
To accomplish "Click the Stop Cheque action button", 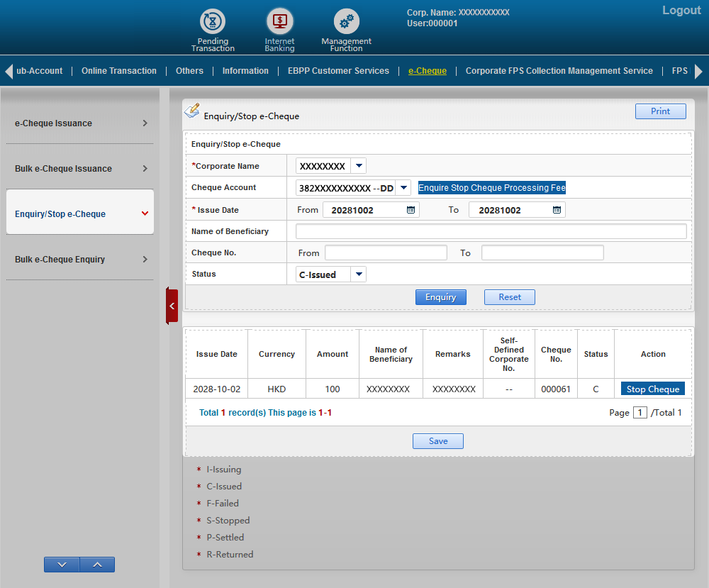I will click(652, 389).
